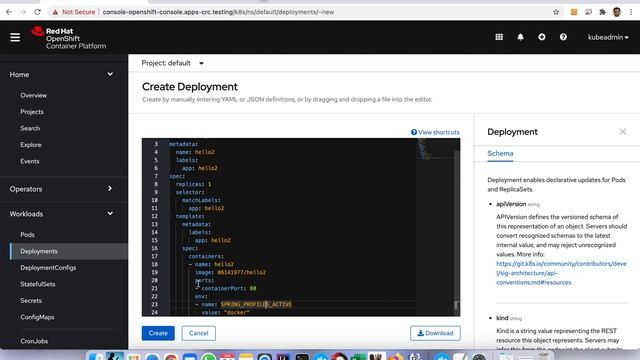The image size is (640, 360).
Task: Open ConfigMaps in the sidebar
Action: pyautogui.click(x=37, y=317)
